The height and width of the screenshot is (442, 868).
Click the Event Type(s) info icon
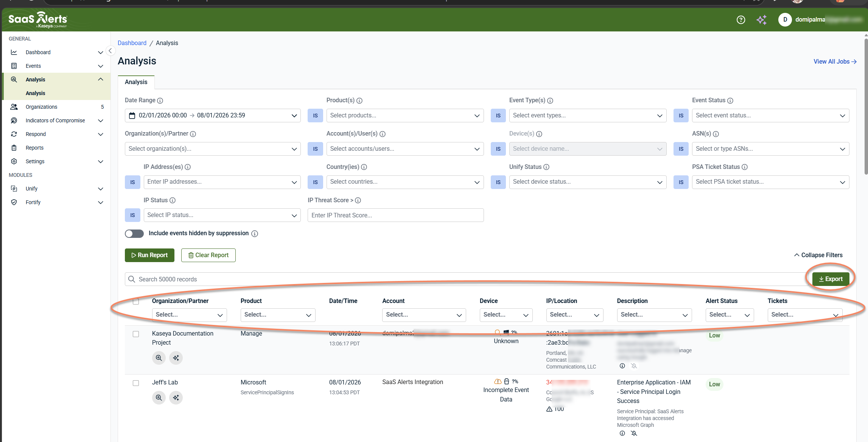[x=550, y=101]
